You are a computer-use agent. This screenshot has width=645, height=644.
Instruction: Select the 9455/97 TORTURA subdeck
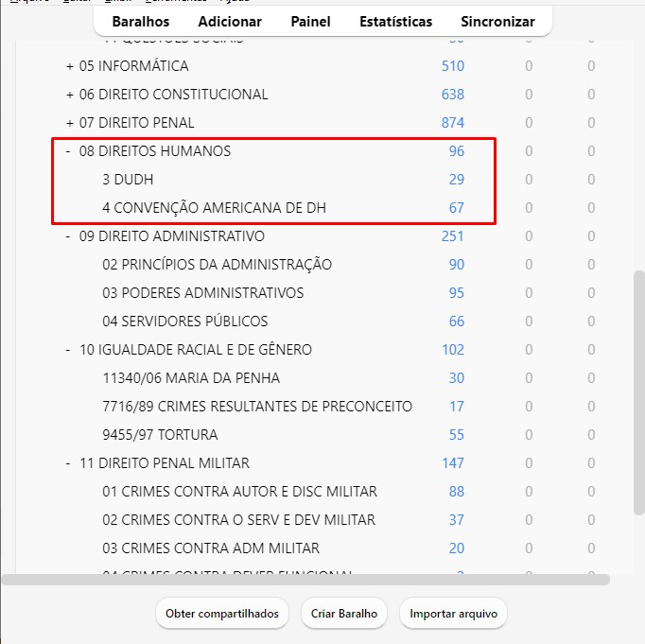pyautogui.click(x=160, y=435)
